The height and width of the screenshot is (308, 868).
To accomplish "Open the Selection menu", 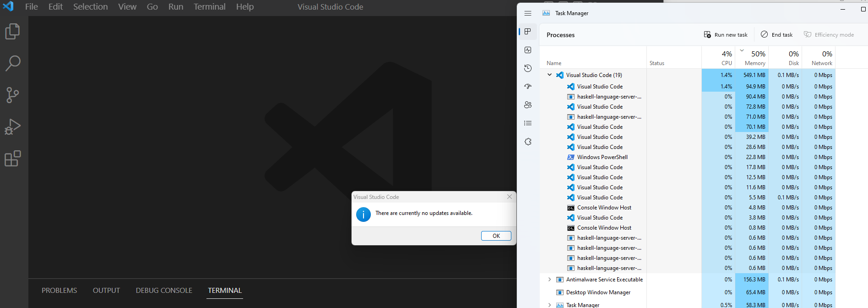I will pyautogui.click(x=91, y=6).
